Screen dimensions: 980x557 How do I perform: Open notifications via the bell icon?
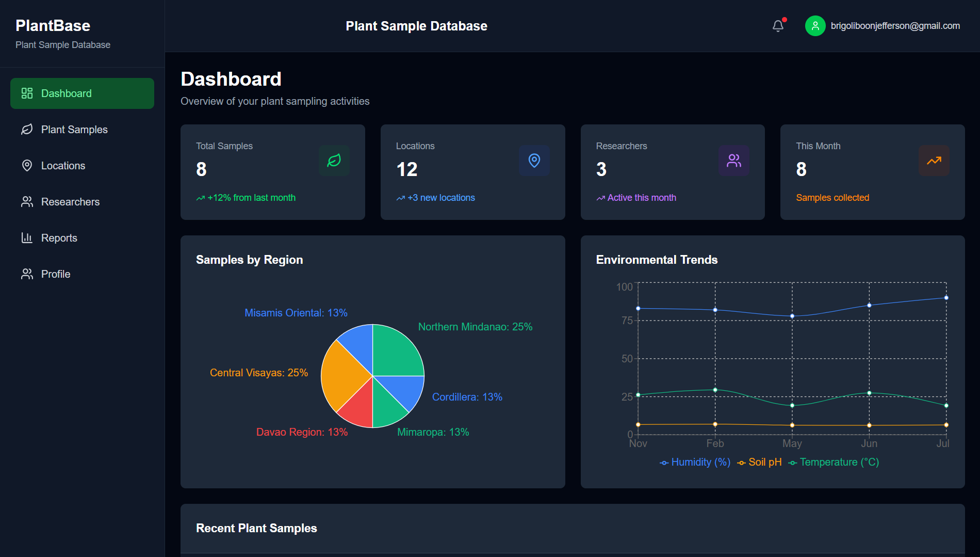tap(778, 25)
